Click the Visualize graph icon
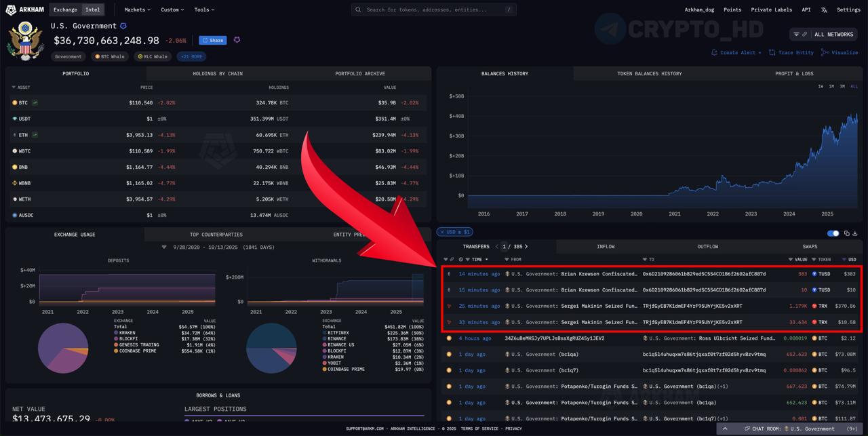Screen dimensions: 868x436 825,52
